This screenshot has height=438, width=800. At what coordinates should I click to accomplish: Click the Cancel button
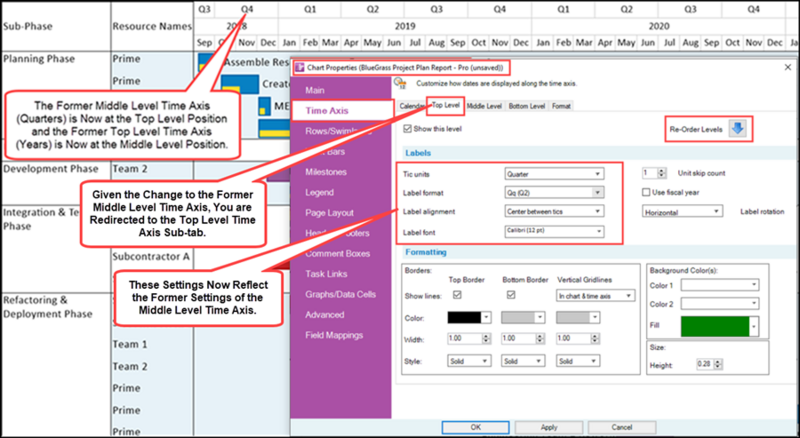622,427
